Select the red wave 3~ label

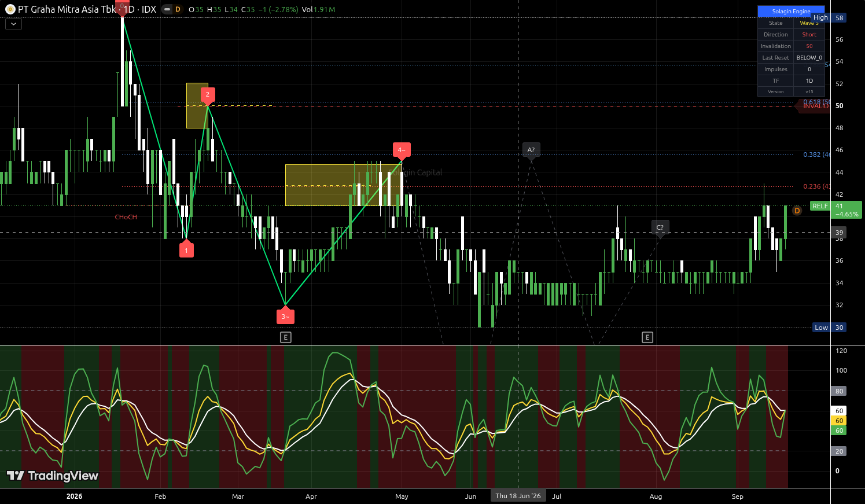[285, 316]
